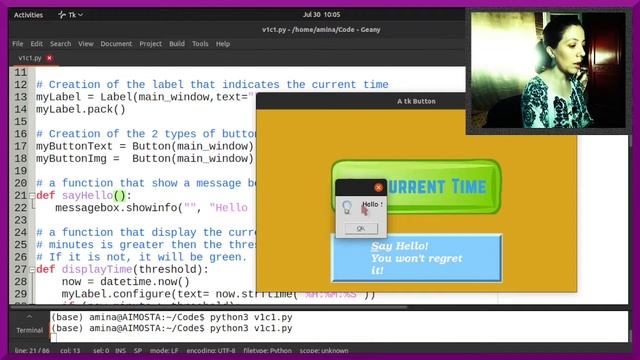Open the Project menu
This screenshot has height=360, width=640.
(151, 44)
